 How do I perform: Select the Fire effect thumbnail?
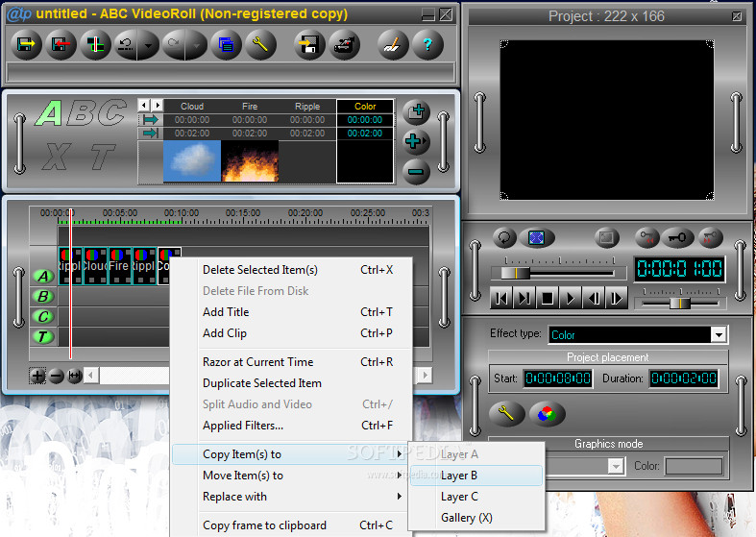click(x=250, y=161)
